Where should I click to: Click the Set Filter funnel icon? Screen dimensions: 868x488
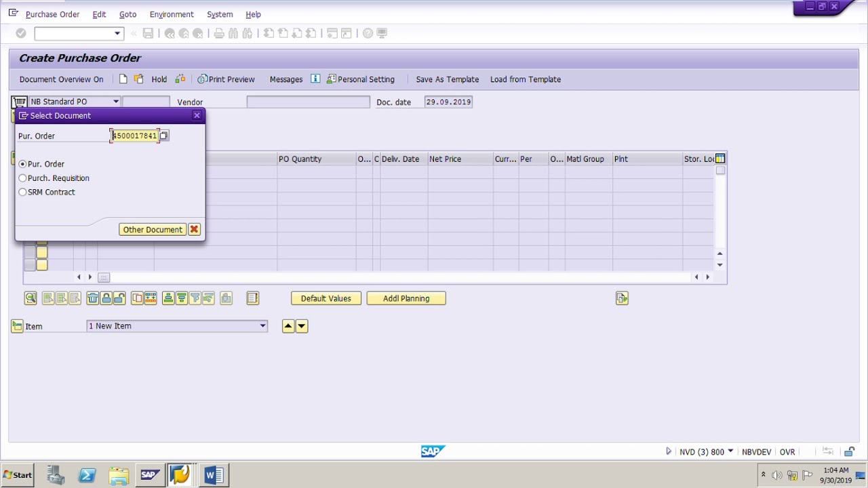pos(195,298)
